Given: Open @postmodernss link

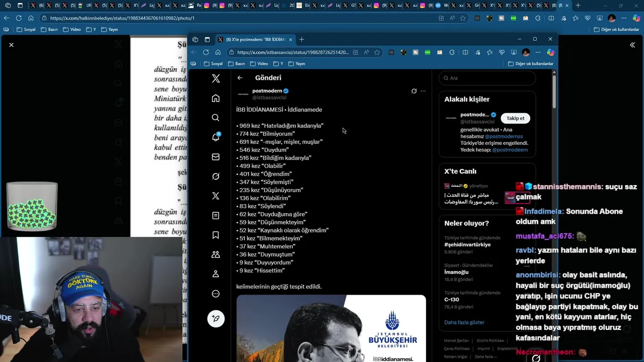Looking at the screenshot, I should (504, 136).
